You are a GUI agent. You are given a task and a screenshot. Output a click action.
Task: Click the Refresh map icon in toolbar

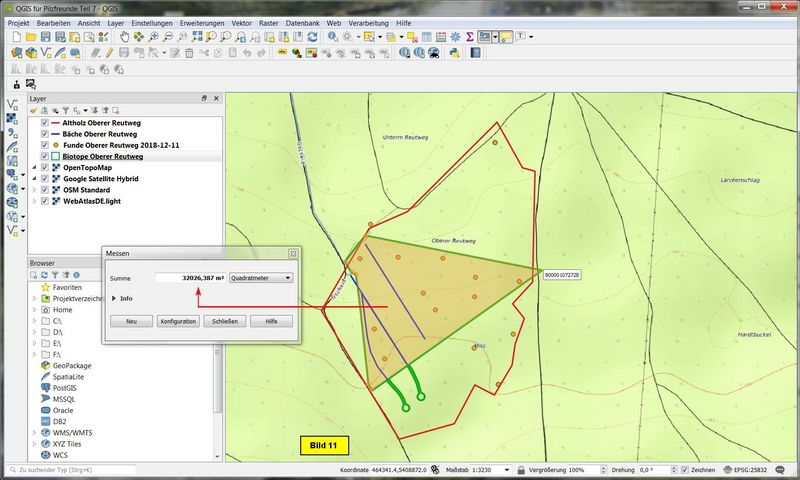pos(313,37)
